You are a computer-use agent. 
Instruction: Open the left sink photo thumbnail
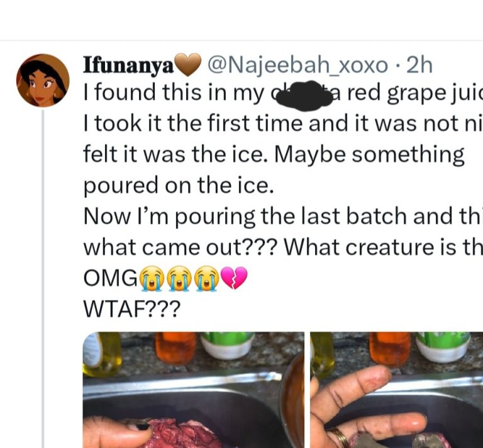193,389
